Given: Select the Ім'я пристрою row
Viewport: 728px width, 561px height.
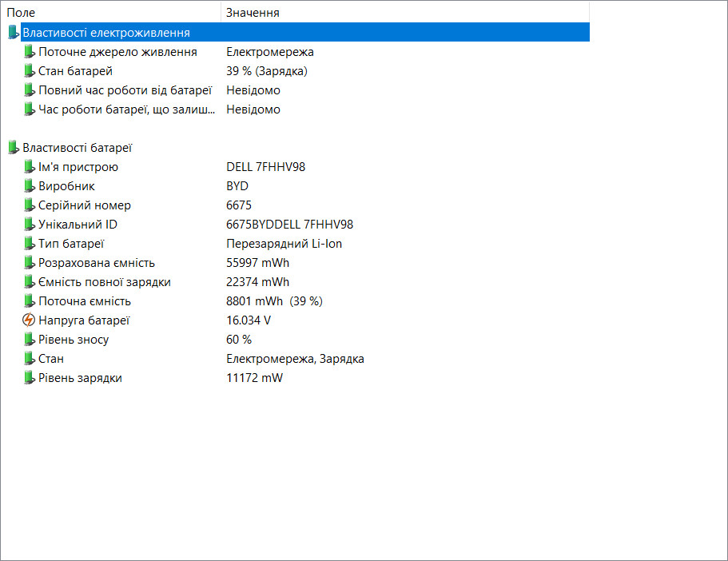Looking at the screenshot, I should click(x=78, y=167).
